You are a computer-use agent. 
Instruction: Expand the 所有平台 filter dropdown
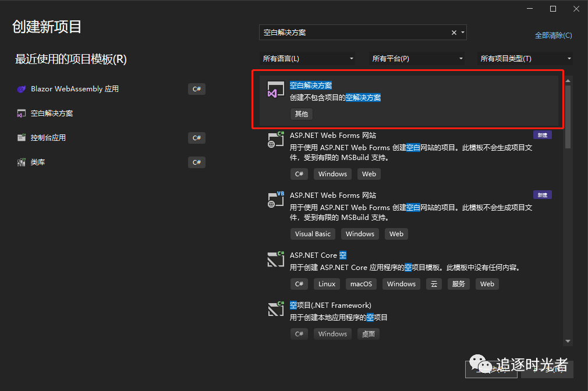tap(417, 59)
